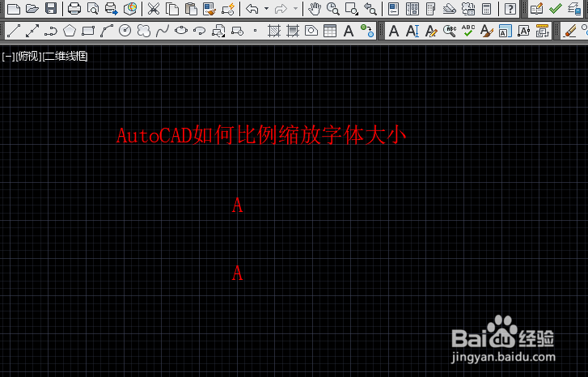This screenshot has width=588, height=377.
Task: Open QuickCalc calculator
Action: [486, 8]
